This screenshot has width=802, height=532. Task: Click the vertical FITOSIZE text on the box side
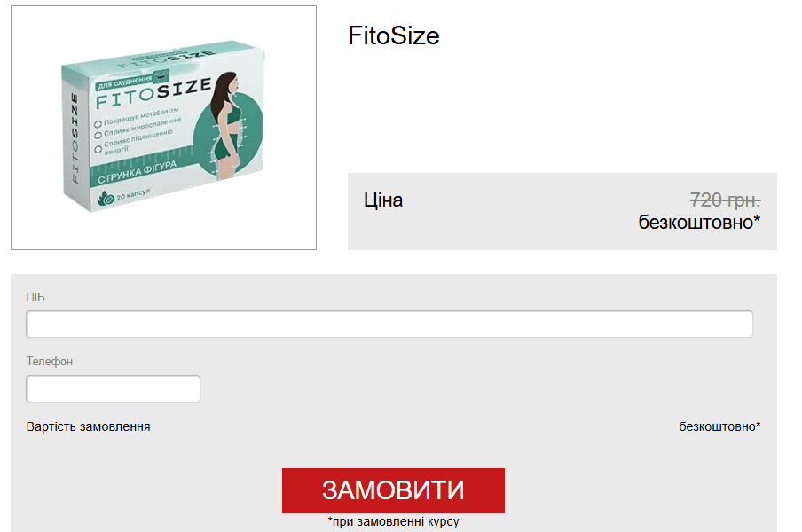tap(75, 138)
